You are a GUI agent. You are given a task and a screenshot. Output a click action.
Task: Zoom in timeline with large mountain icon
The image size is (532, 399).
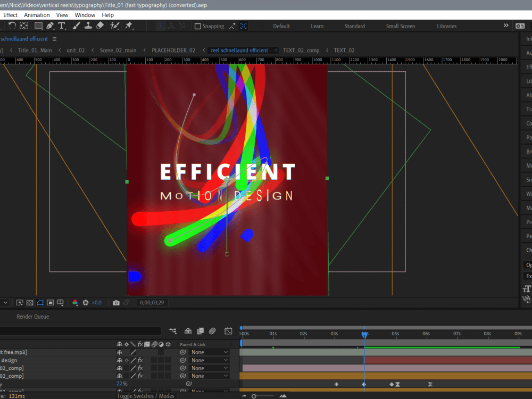click(x=283, y=396)
